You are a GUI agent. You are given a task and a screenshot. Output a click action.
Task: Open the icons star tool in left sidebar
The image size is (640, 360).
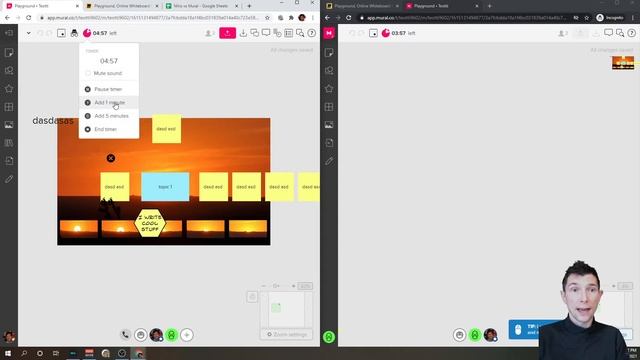click(9, 89)
